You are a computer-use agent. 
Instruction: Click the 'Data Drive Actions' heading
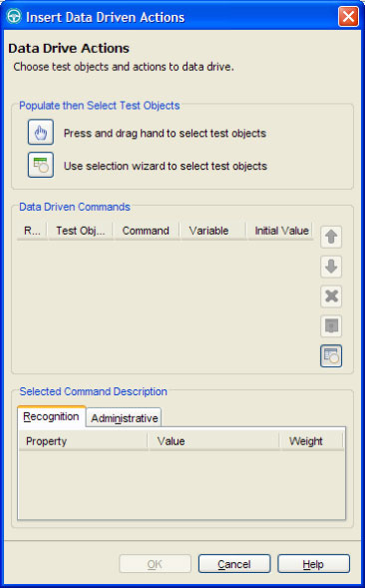tap(69, 48)
